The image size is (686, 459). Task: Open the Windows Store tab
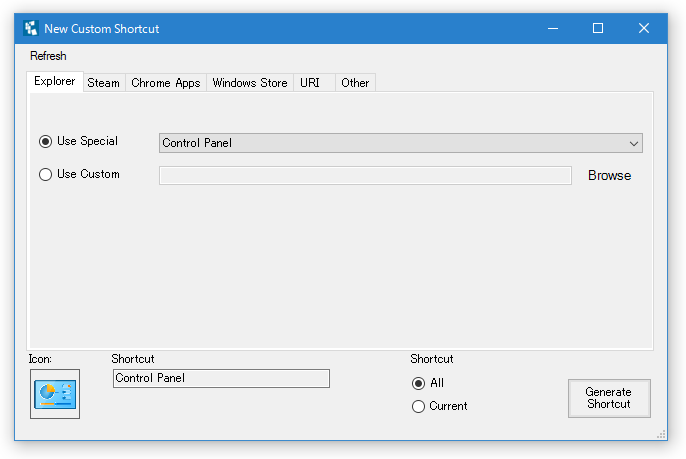tap(250, 83)
